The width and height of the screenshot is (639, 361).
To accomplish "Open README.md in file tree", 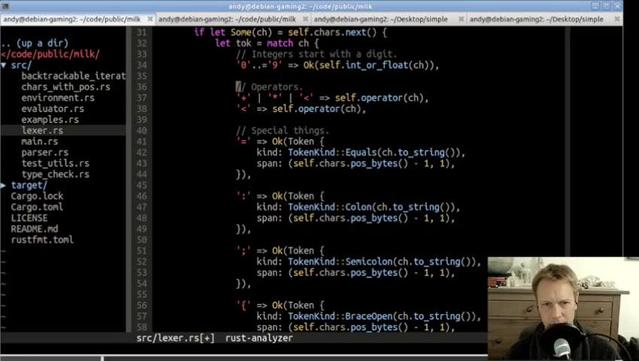I will click(34, 229).
